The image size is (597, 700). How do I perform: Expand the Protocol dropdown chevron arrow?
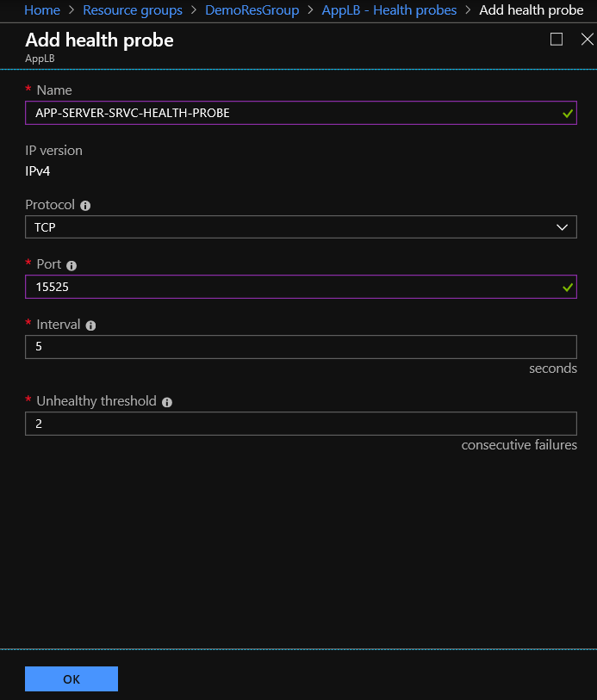(x=563, y=227)
